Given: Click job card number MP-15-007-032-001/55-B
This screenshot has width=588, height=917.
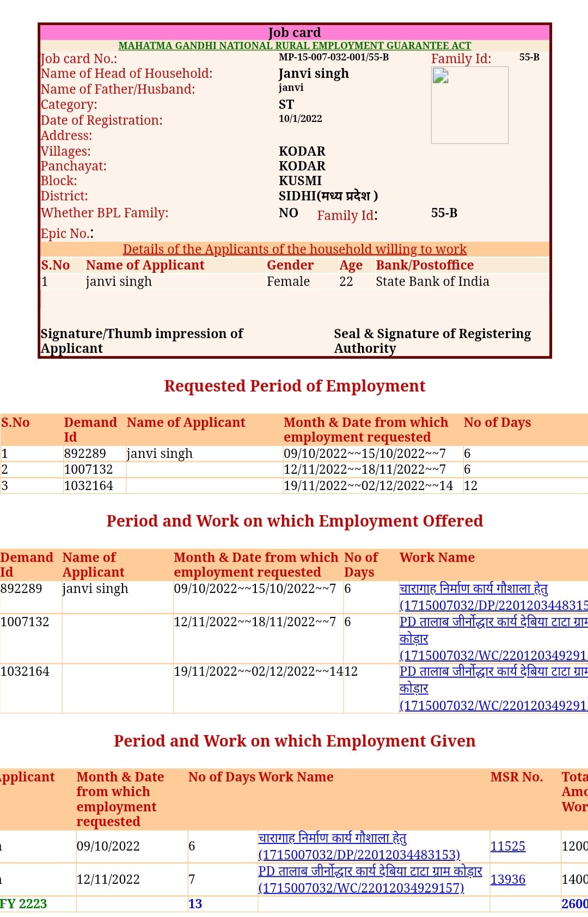Looking at the screenshot, I should [334, 57].
